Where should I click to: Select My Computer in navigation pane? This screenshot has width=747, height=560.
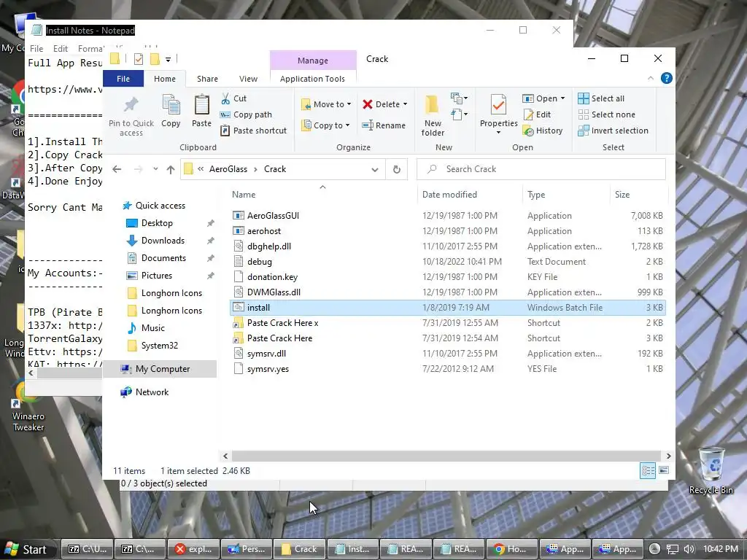coord(163,368)
